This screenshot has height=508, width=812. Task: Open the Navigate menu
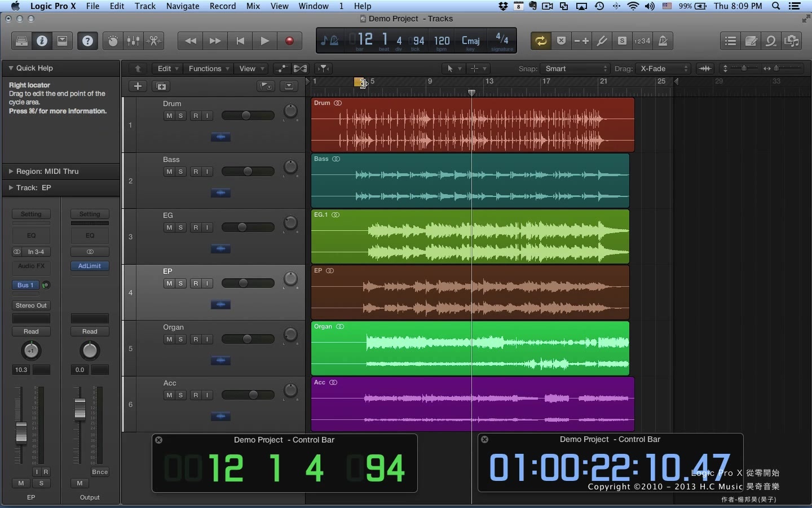183,6
